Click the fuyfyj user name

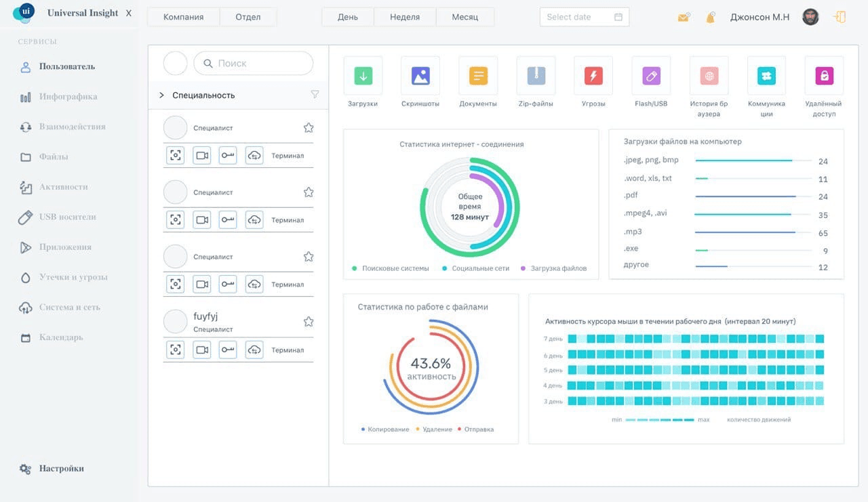coord(205,316)
